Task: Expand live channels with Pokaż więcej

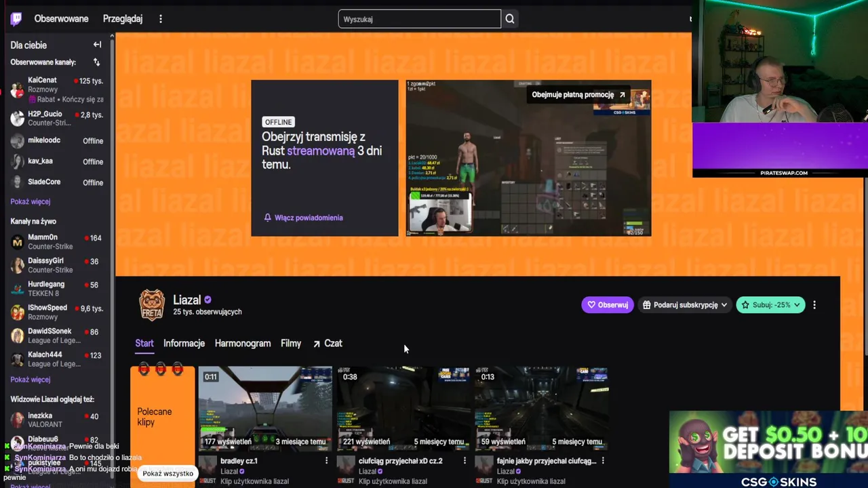Action: [31, 380]
